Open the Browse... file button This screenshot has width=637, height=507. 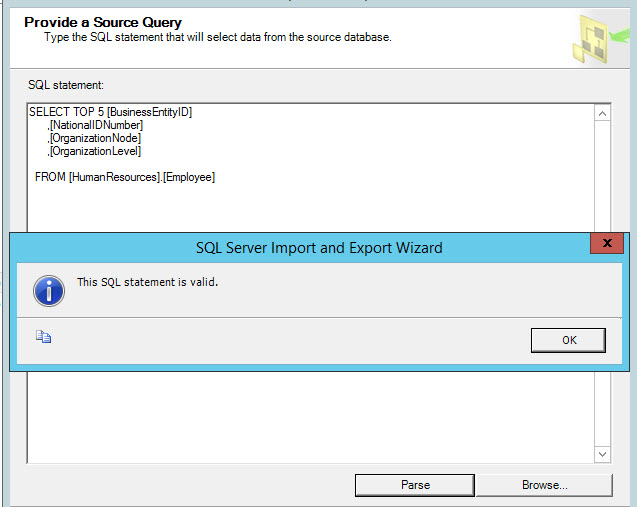pyautogui.click(x=544, y=485)
